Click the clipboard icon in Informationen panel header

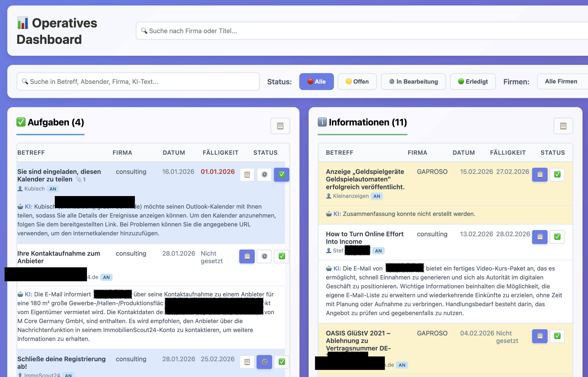coord(563,126)
